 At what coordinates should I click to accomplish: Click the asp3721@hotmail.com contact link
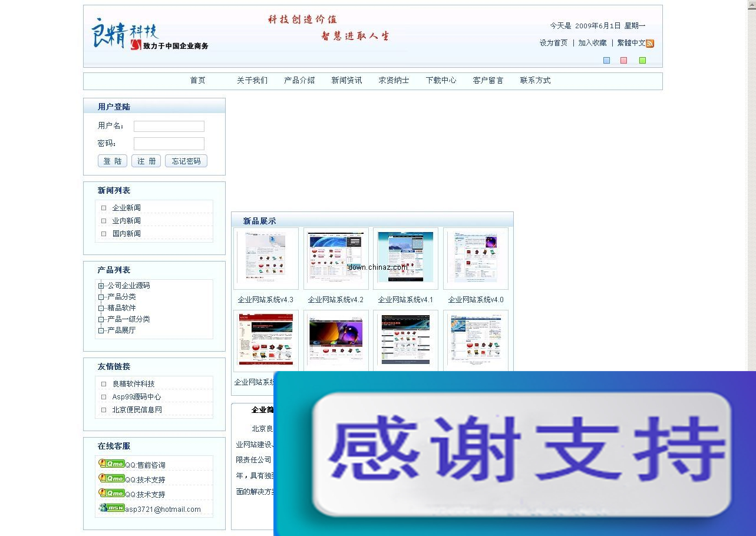tap(163, 509)
